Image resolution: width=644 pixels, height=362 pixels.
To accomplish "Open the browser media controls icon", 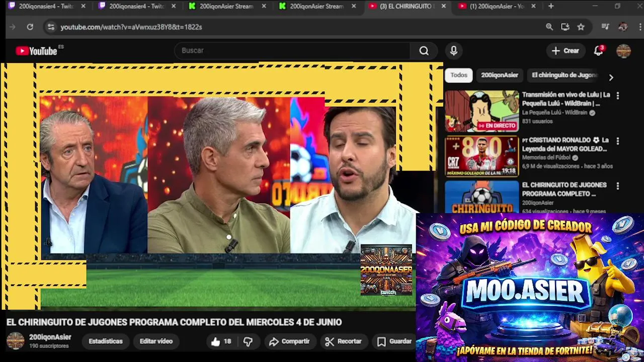I will click(605, 27).
